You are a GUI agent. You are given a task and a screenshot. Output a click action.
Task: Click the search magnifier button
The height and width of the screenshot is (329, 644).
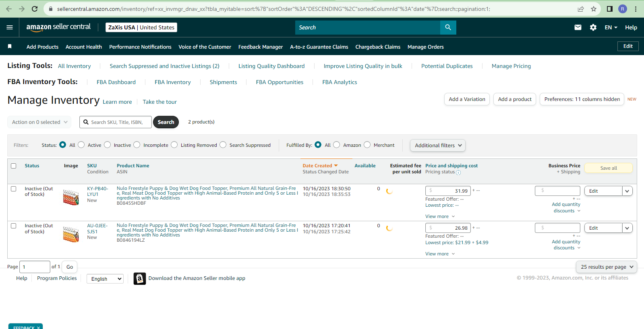tap(448, 27)
